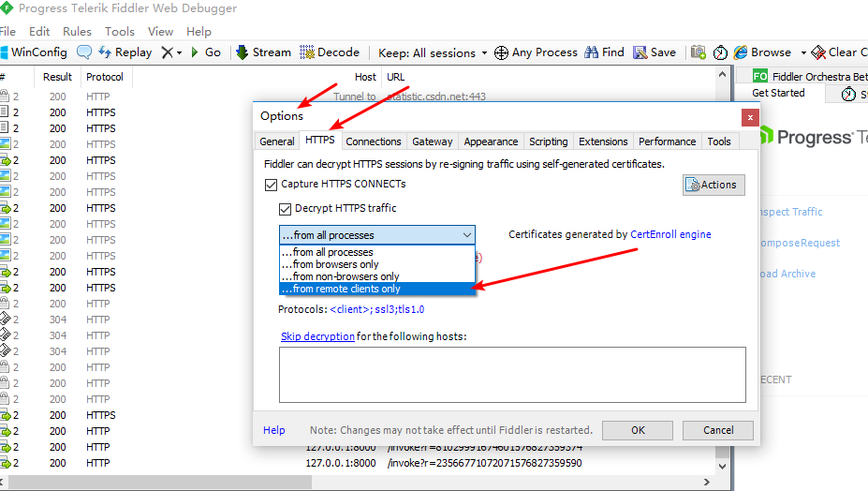868x491 pixels.
Task: Collapse the from all processes combo box
Action: pyautogui.click(x=467, y=235)
